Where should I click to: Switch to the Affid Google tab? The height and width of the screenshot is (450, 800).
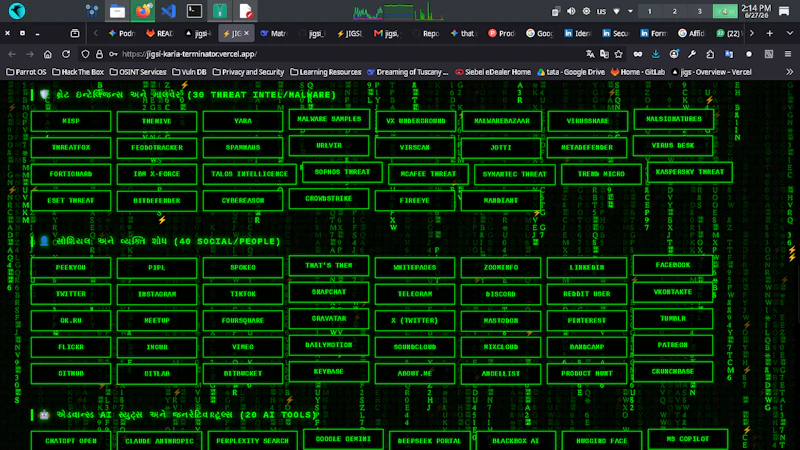[x=691, y=33]
